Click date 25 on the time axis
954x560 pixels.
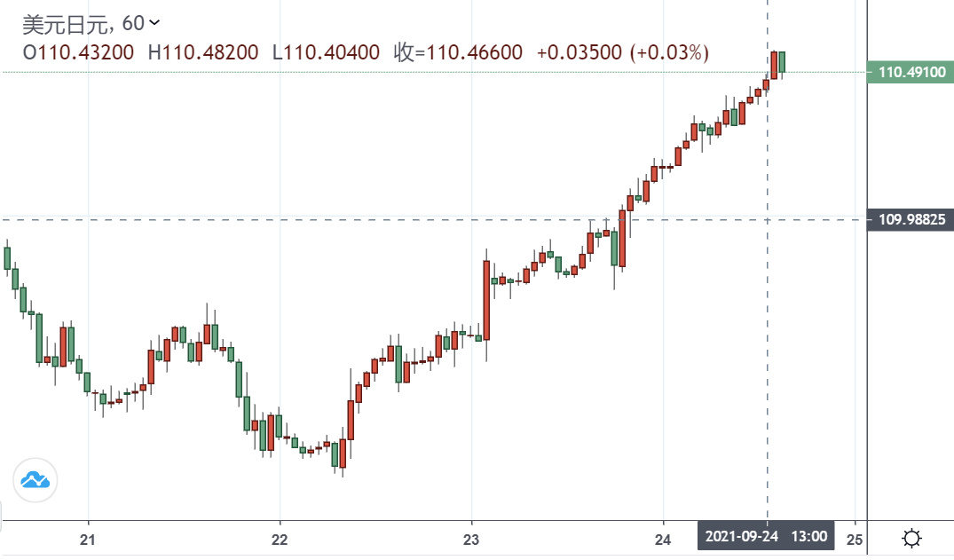[x=855, y=538]
